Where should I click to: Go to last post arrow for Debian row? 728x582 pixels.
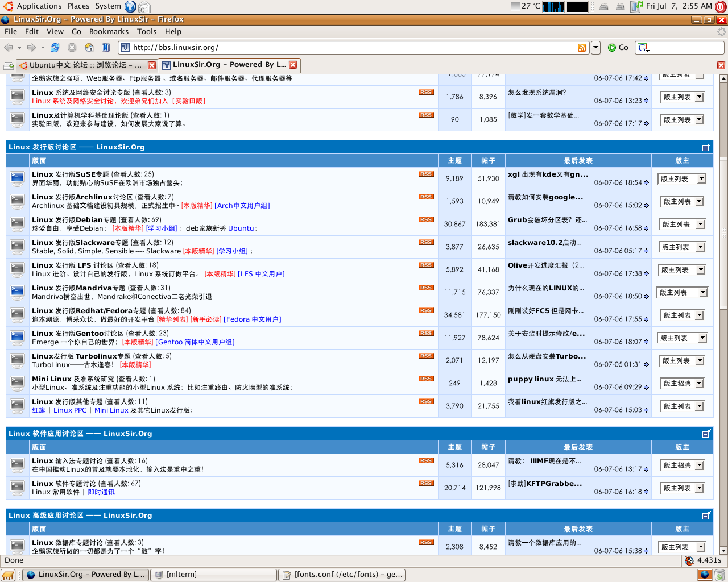tap(646, 228)
